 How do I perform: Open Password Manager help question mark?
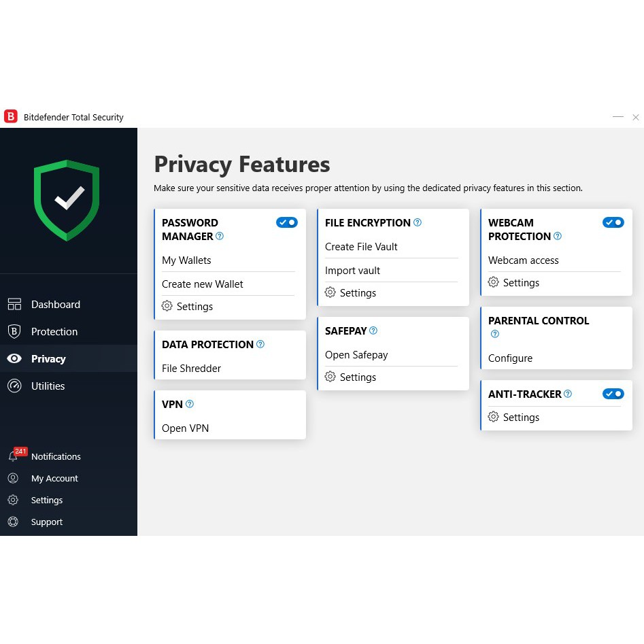pos(220,236)
